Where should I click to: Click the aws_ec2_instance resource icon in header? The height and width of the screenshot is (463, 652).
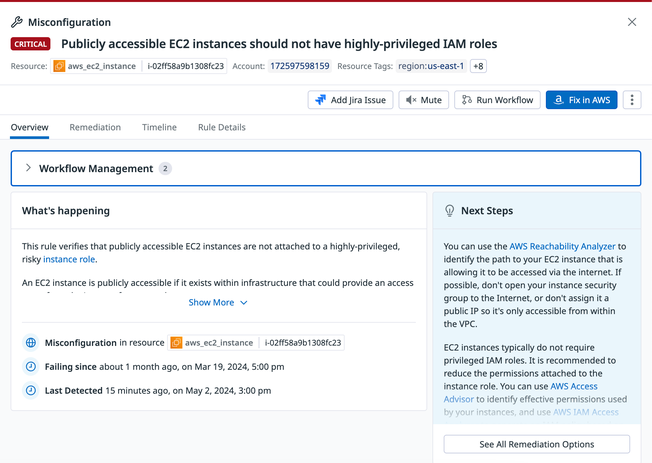(x=60, y=67)
